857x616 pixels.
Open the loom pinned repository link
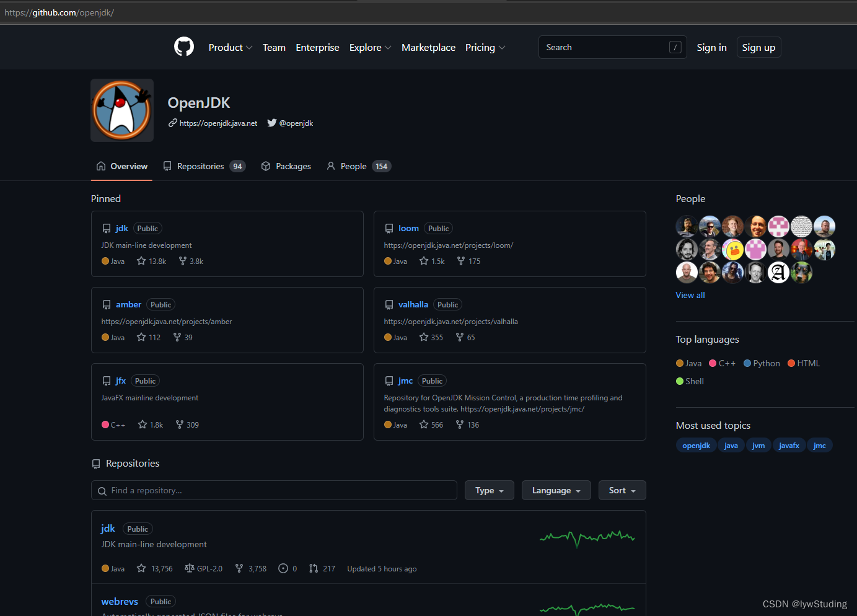pyautogui.click(x=408, y=228)
